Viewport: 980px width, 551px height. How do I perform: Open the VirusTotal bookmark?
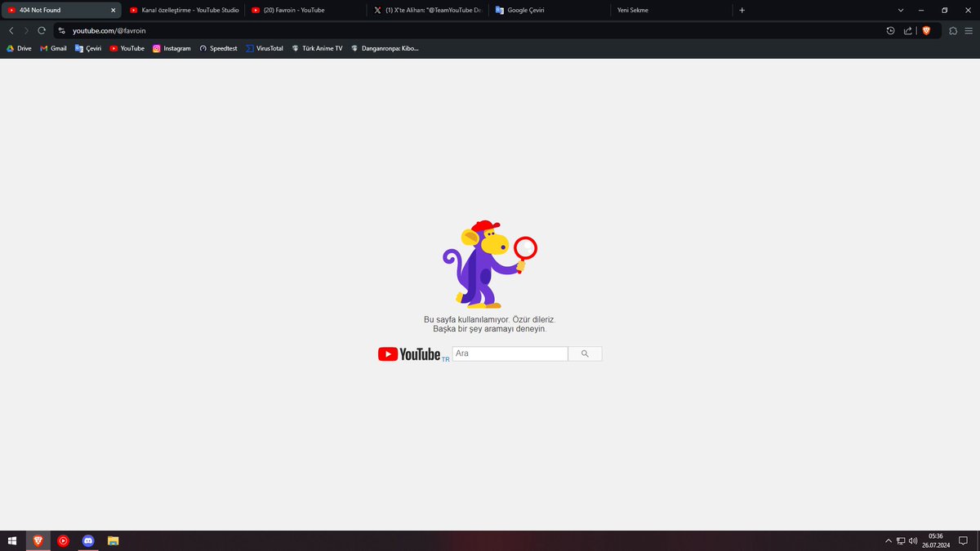(265, 48)
